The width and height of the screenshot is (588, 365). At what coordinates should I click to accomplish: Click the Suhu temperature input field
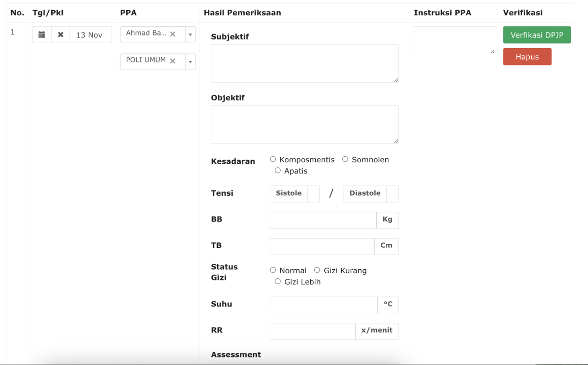(323, 305)
